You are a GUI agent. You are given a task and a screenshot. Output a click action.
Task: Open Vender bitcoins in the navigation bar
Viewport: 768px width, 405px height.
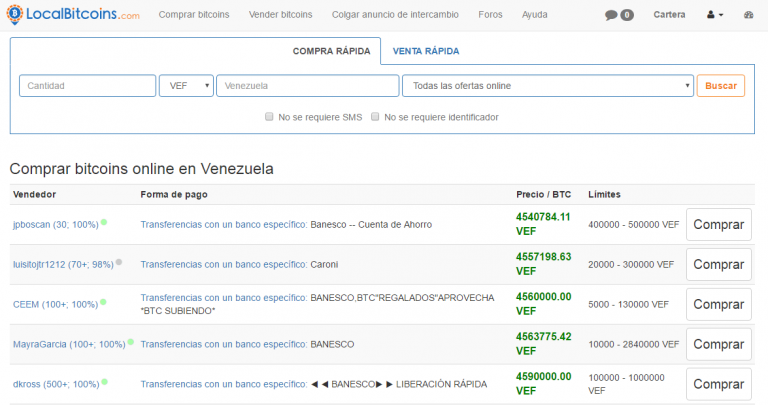(x=279, y=15)
